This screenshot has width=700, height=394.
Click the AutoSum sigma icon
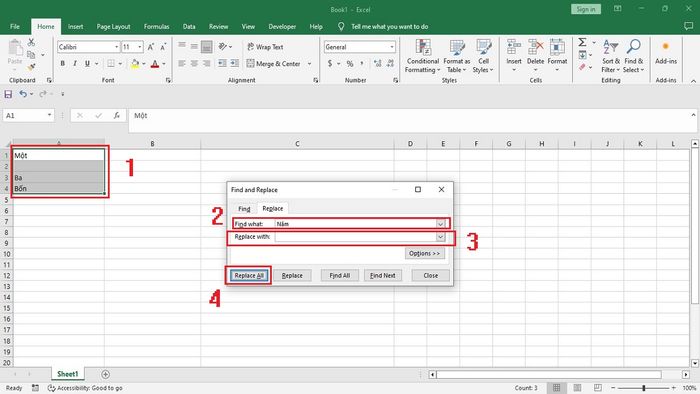(x=582, y=42)
